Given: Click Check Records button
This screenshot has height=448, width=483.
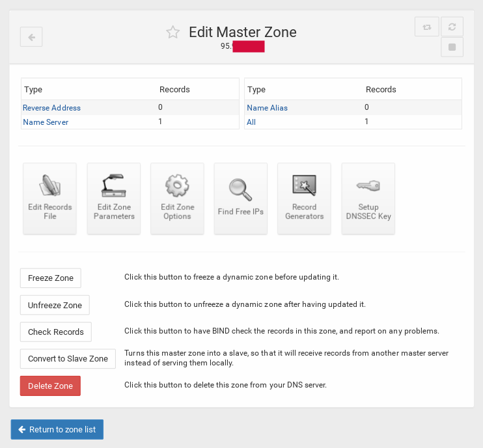Looking at the screenshot, I should click(x=55, y=332).
